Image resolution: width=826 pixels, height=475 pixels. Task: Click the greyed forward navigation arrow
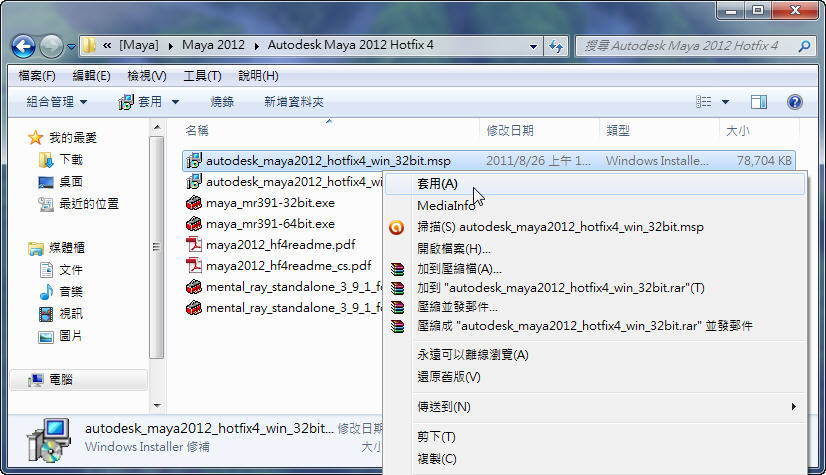click(x=51, y=46)
